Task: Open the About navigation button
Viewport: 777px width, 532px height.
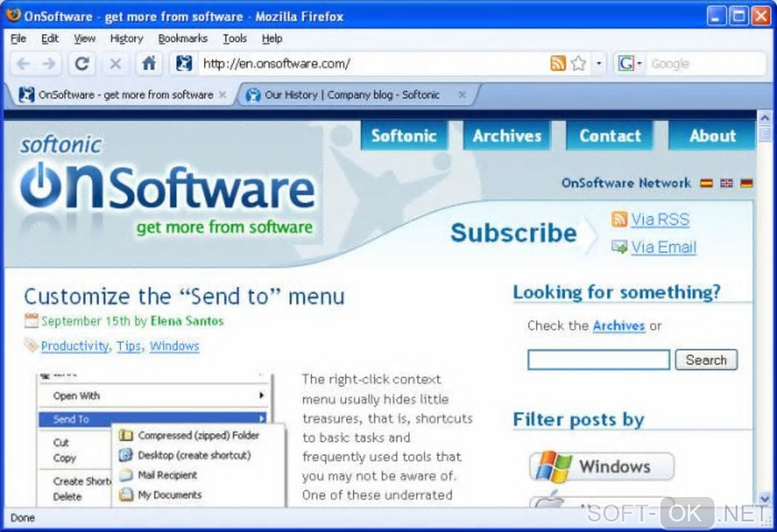Action: (712, 135)
